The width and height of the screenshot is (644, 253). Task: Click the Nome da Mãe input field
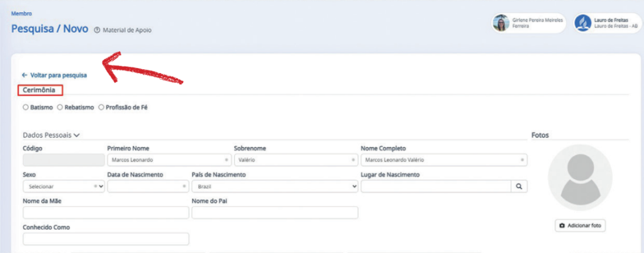106,213
